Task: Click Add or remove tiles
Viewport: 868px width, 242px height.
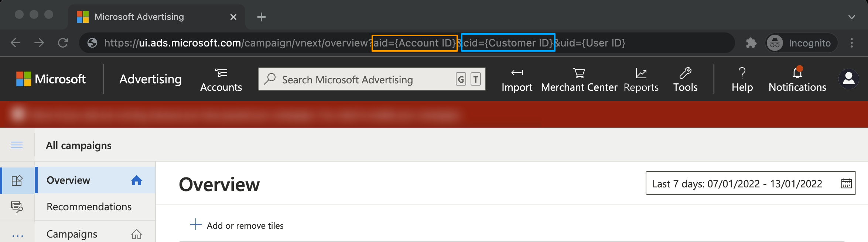Action: click(245, 225)
